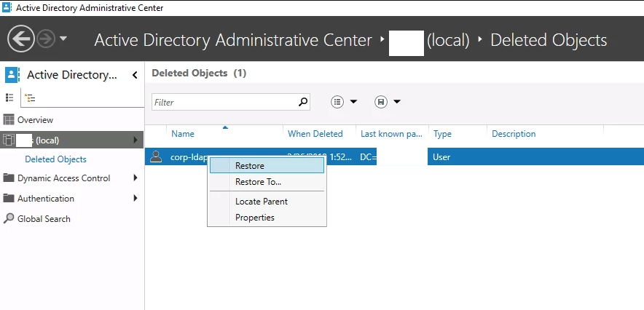
Task: Switch to list view in the navigation pane
Action: pos(9,98)
